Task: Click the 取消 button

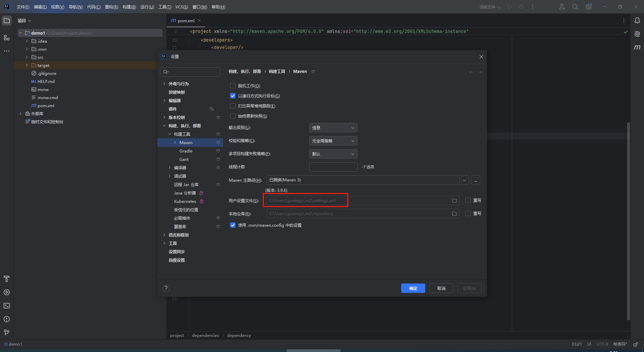Action: [x=441, y=288]
